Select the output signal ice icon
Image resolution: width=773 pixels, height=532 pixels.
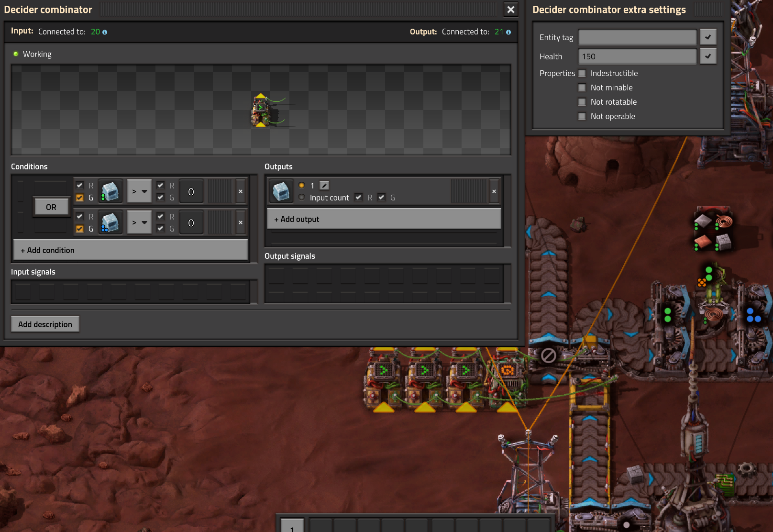point(281,191)
